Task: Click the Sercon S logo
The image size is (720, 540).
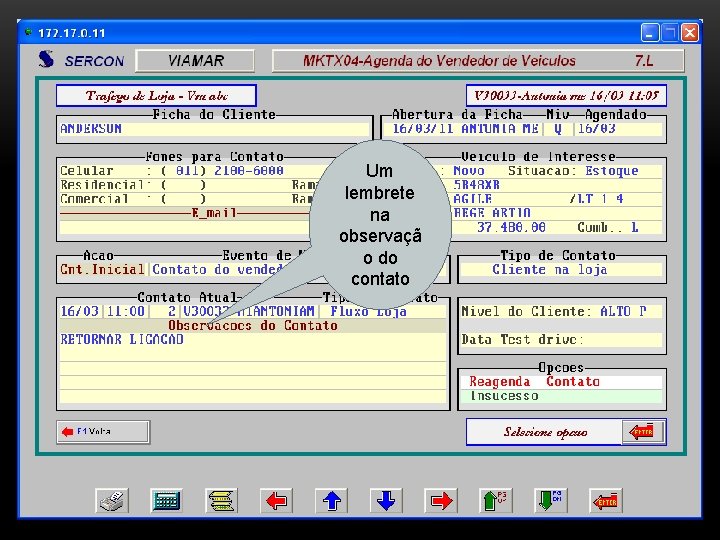Action: [46, 60]
